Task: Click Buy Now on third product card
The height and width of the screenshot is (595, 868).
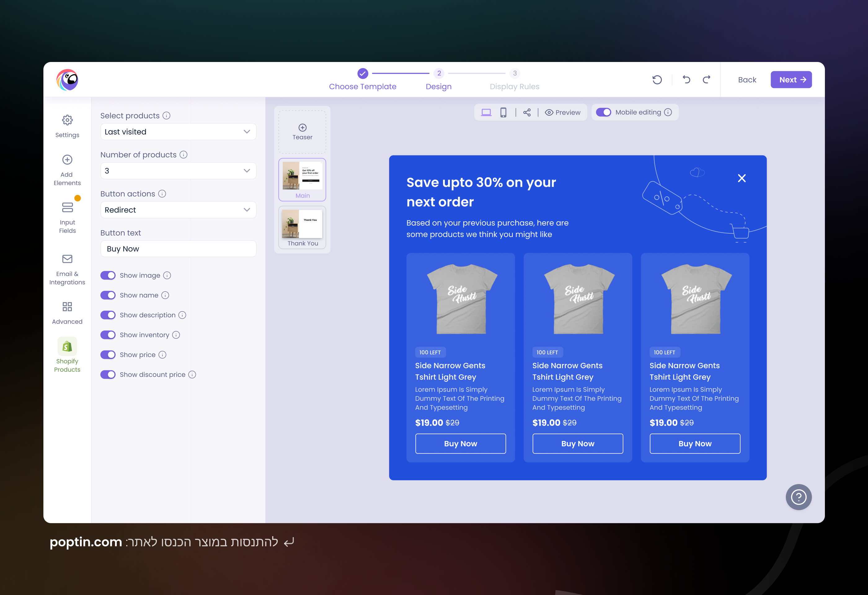Action: [695, 443]
